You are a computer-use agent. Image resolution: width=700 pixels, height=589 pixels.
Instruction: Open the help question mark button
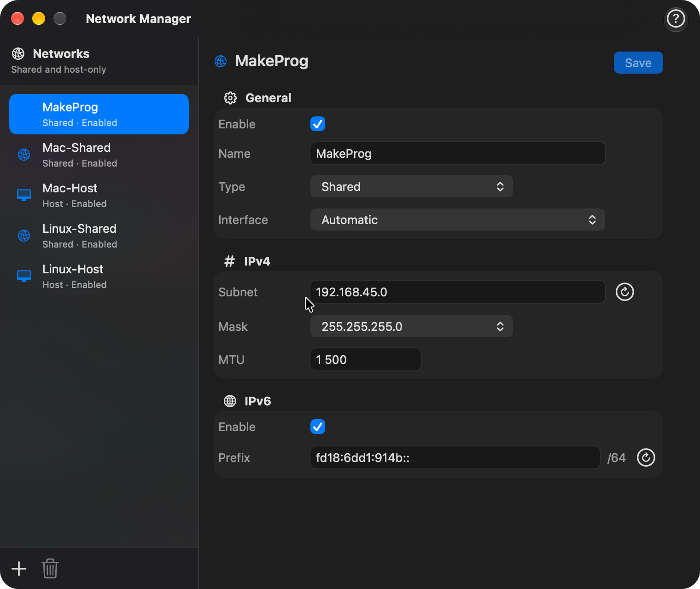(x=676, y=19)
